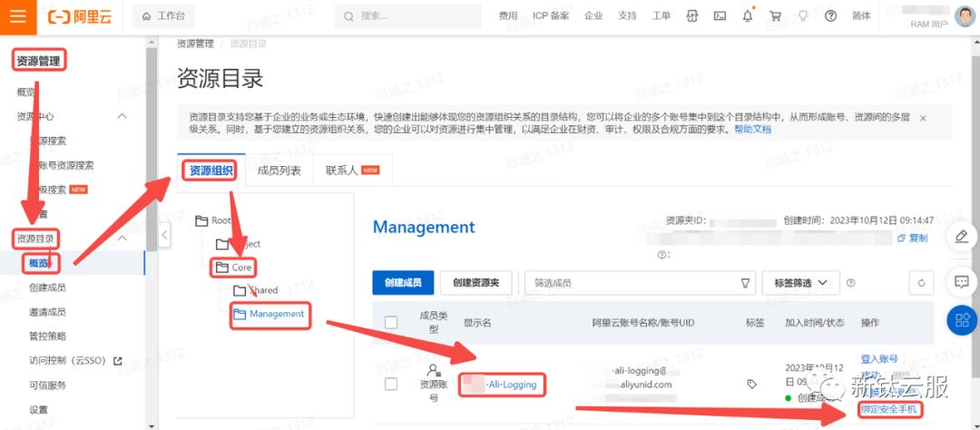Viewport: 980px width, 430px height.
Task: Click the help icon beside 标签筛选
Action: click(850, 282)
